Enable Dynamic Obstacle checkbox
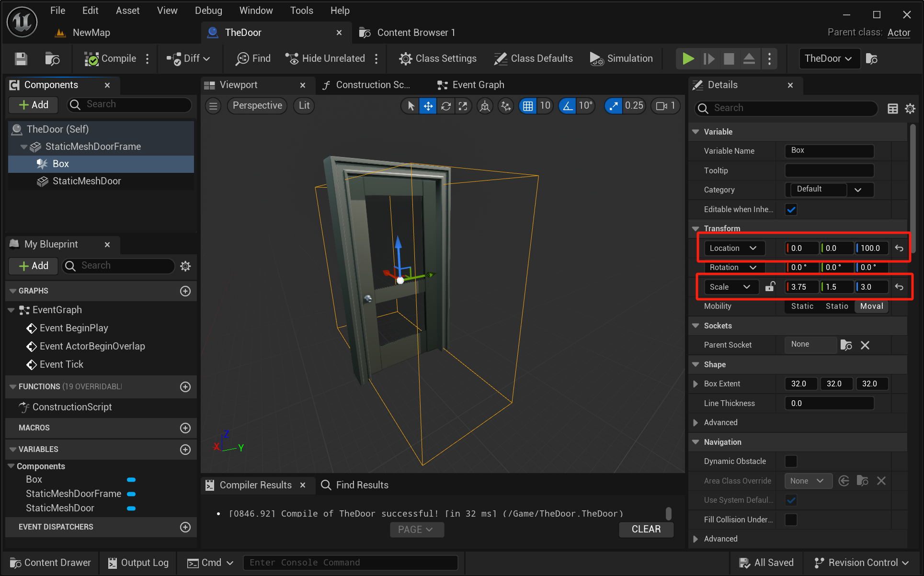924x576 pixels. 791,461
